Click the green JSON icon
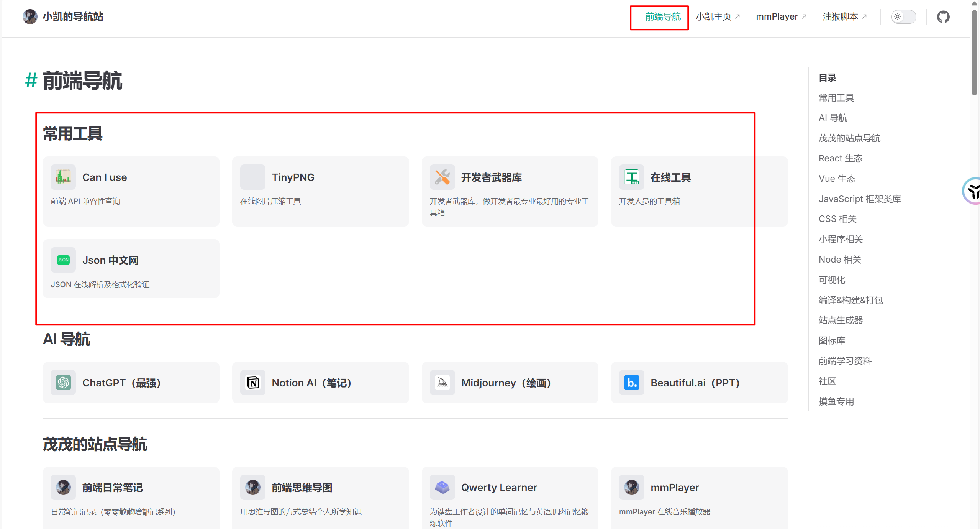 (63, 260)
